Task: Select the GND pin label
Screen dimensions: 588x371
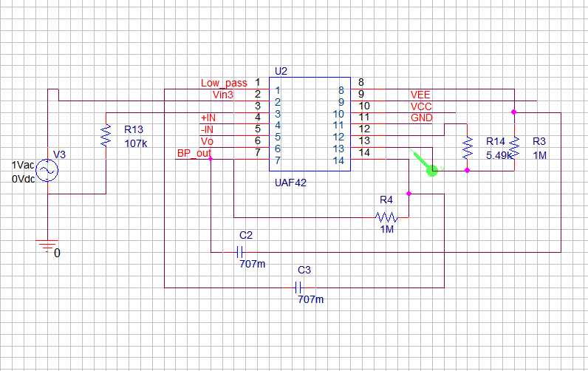Action: [422, 118]
